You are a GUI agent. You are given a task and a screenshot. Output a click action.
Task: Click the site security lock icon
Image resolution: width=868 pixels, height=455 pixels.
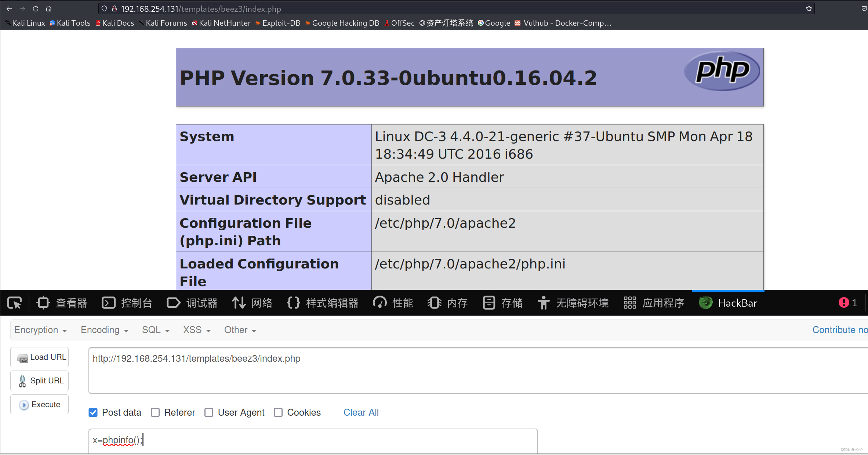(115, 9)
